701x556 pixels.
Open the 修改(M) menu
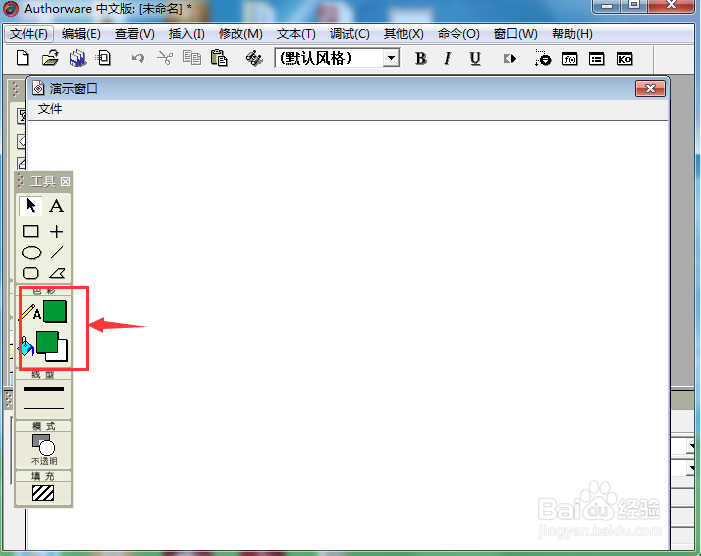tap(241, 34)
